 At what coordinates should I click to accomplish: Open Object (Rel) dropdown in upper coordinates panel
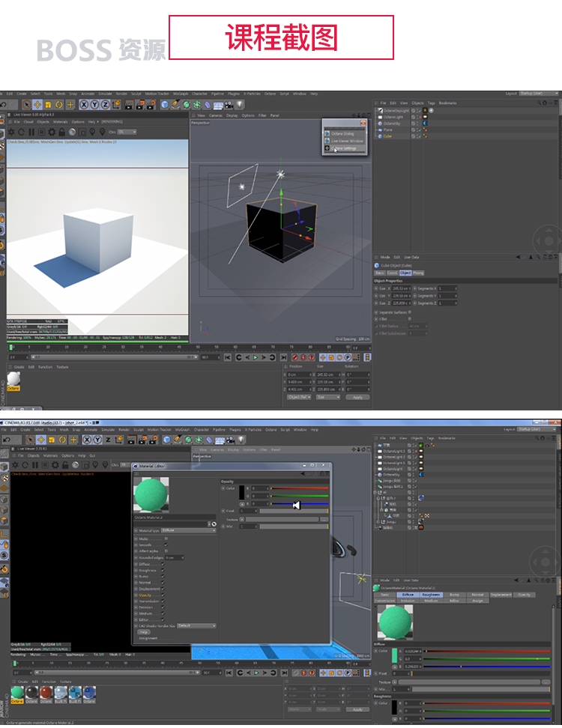pos(299,397)
